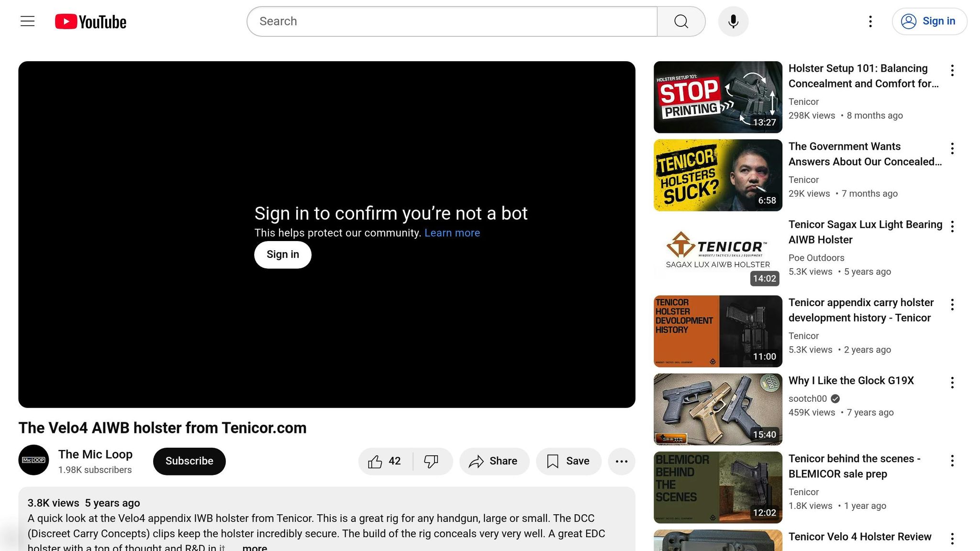
Task: Dislike the video with thumbs down
Action: (x=432, y=462)
